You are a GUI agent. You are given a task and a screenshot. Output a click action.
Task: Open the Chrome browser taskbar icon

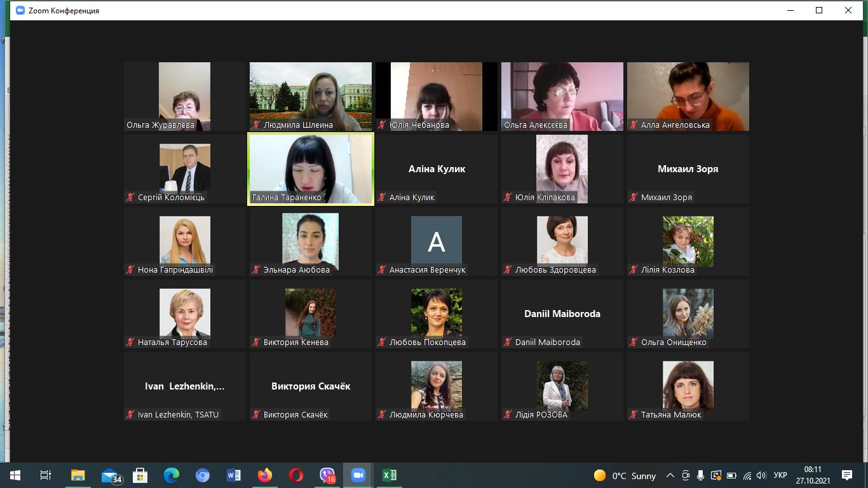(202, 475)
